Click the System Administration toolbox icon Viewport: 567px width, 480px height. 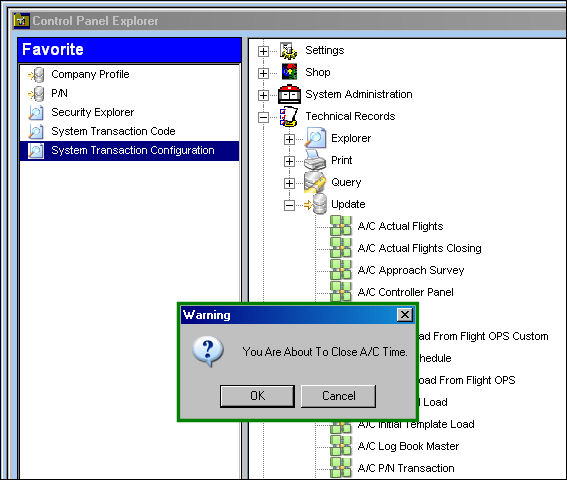click(289, 94)
